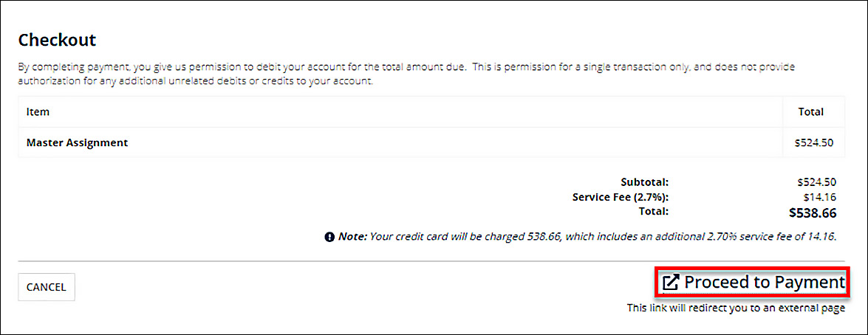Click the external-link icon beside Proceed to Payment
The image size is (868, 335).
[670, 282]
